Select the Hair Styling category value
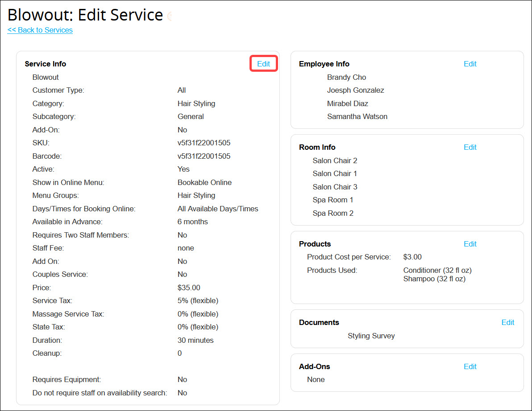Image resolution: width=532 pixels, height=411 pixels. coord(196,103)
